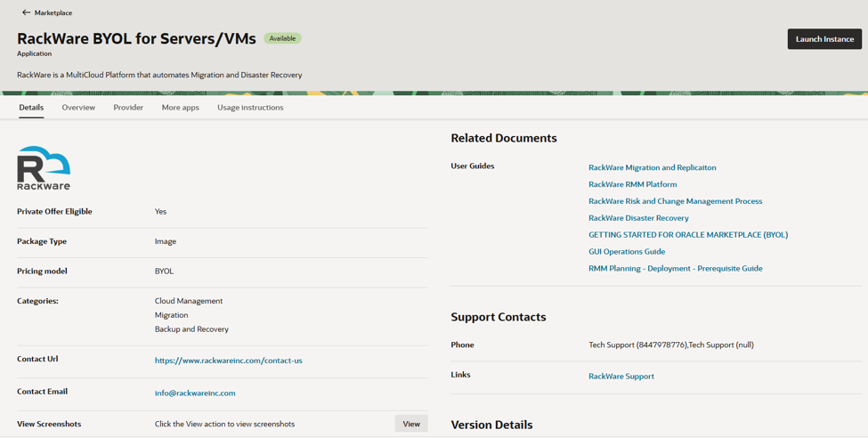Click the Backup and Recovery category text
Screen dimensions: 868x438
191,328
